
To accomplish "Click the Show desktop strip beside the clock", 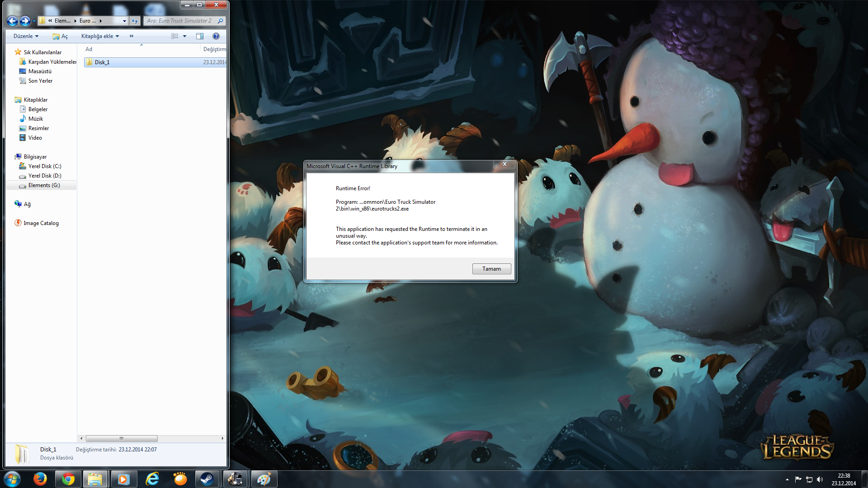I will (x=864, y=479).
